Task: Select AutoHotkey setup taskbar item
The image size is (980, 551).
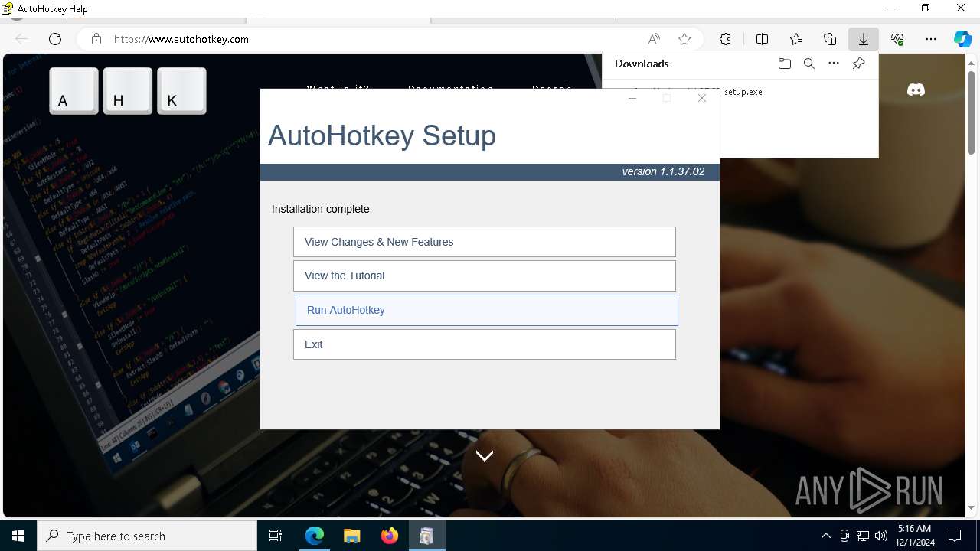Action: coord(426,536)
